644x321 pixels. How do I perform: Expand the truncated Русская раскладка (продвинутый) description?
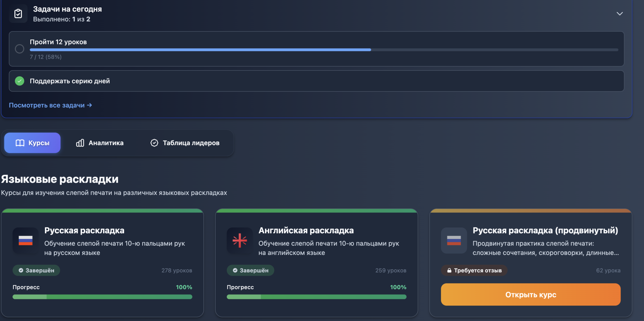[x=545, y=253]
